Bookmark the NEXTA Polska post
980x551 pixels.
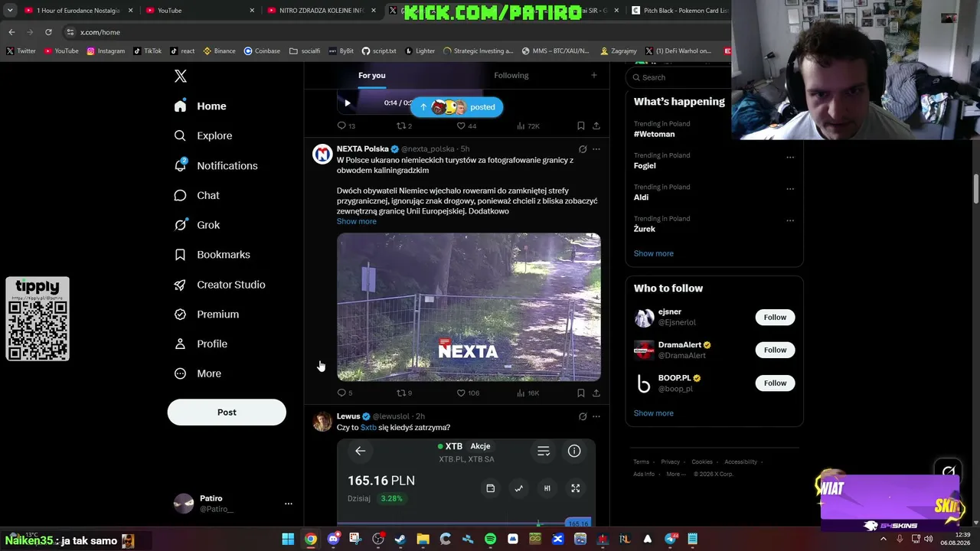coord(581,393)
